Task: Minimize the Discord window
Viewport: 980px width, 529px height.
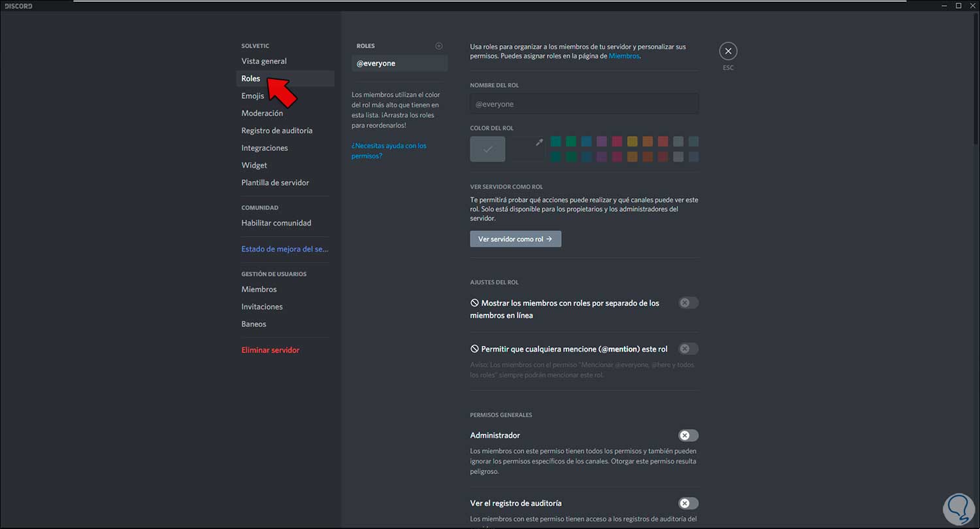Action: [944, 5]
